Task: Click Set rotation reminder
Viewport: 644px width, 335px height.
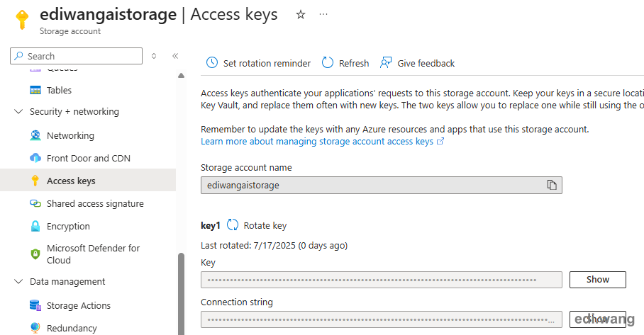Action: click(x=258, y=63)
